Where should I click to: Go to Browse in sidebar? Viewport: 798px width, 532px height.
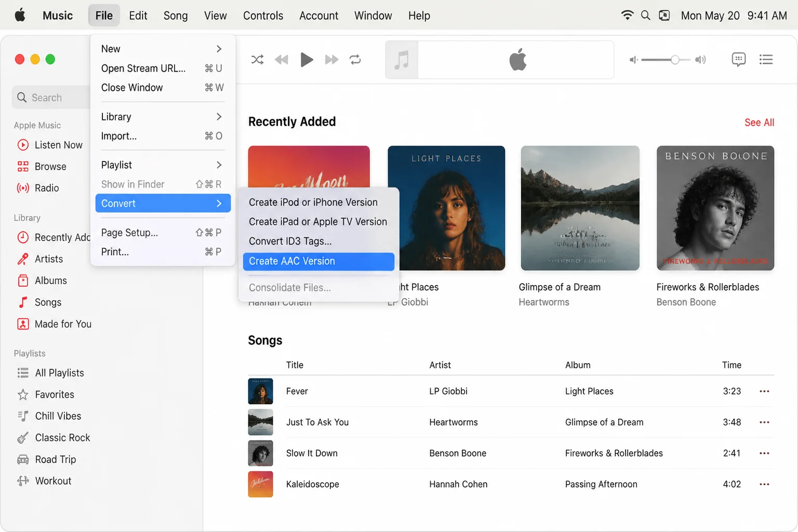pyautogui.click(x=42, y=167)
